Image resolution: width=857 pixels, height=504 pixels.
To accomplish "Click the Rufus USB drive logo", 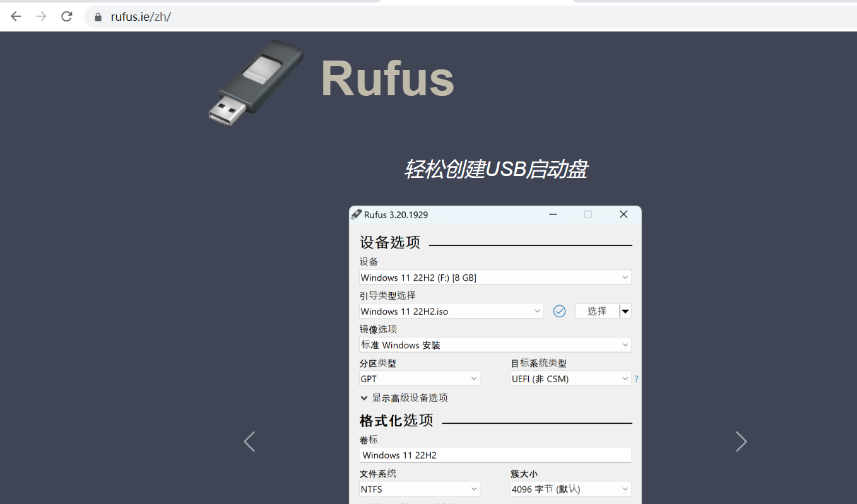I will (x=256, y=82).
